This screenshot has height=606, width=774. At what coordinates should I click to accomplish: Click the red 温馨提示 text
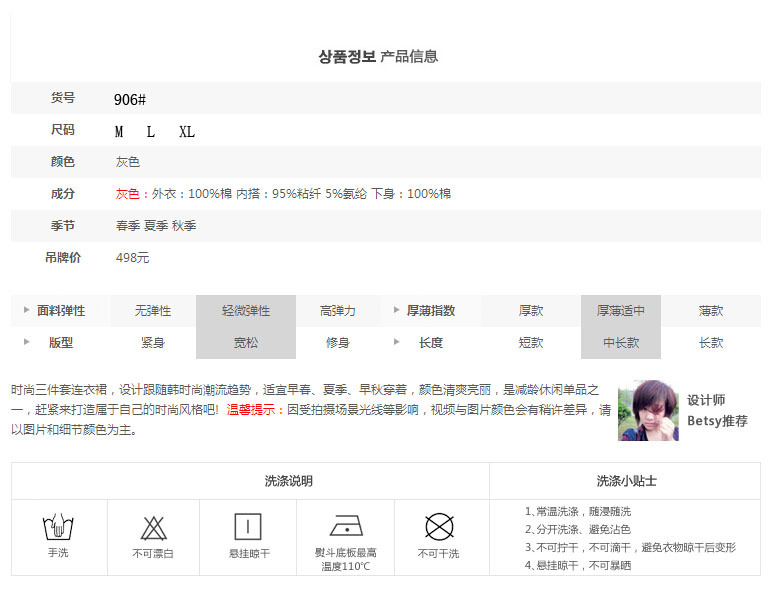tap(255, 410)
